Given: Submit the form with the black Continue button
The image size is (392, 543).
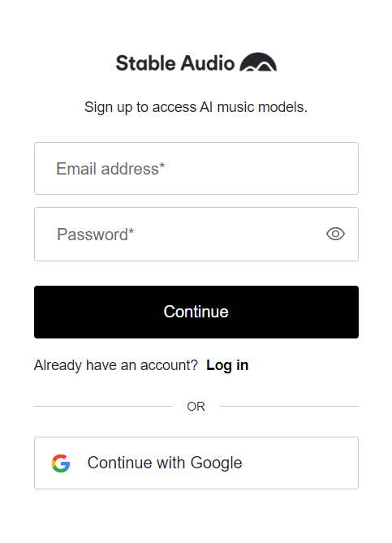Looking at the screenshot, I should [x=196, y=312].
